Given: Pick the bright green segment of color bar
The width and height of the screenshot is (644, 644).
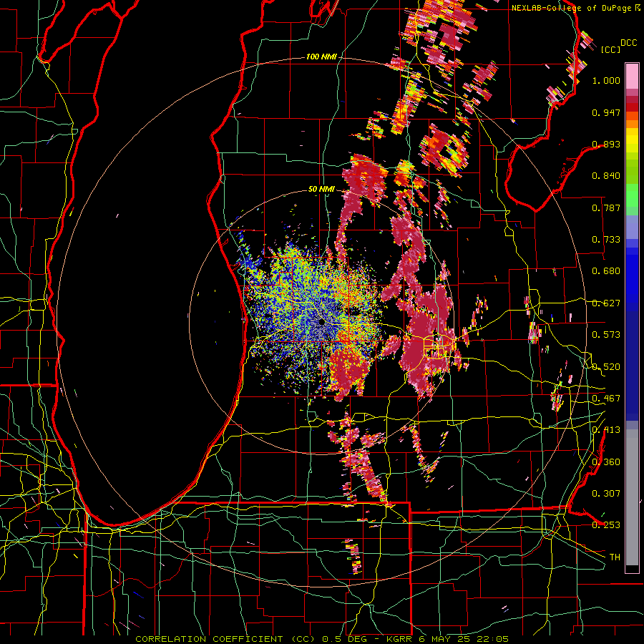Looking at the screenshot, I should click(x=632, y=195).
